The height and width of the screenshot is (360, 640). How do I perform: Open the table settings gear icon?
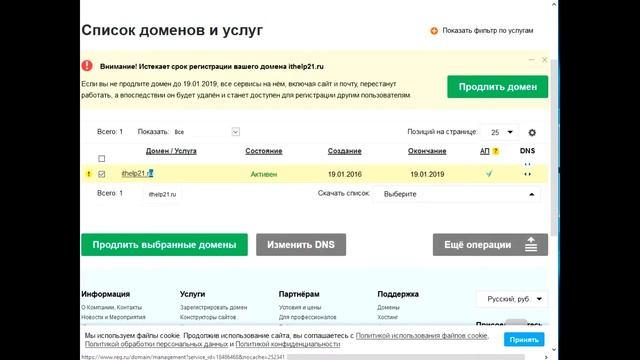[532, 133]
